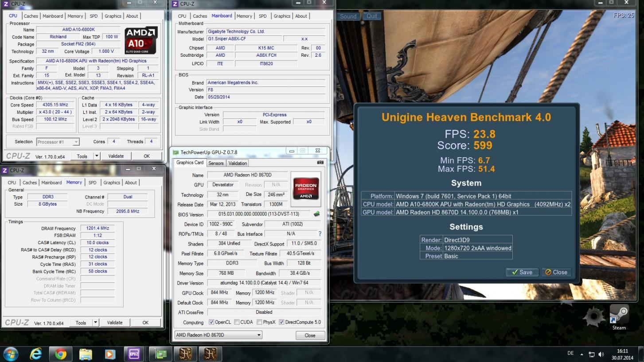Show hidden tray icons arrow

point(582,354)
